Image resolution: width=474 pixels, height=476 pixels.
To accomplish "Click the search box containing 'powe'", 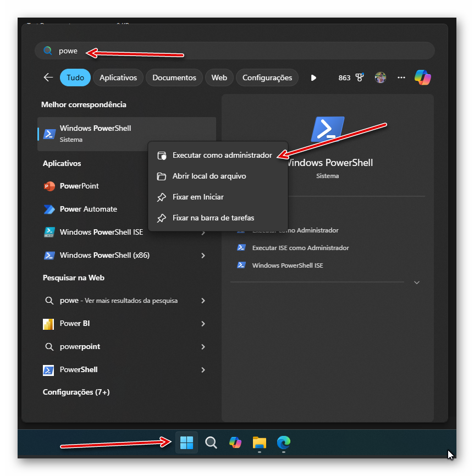I will tap(234, 51).
